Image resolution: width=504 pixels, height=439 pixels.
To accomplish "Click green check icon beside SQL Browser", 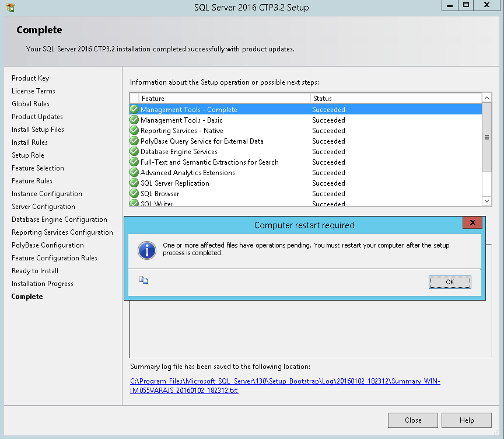I will tap(134, 194).
